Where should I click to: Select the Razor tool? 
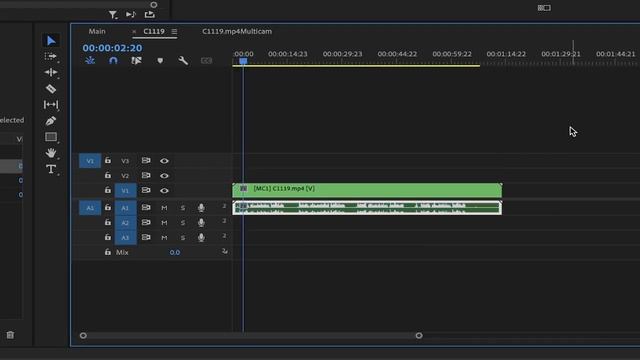51,89
